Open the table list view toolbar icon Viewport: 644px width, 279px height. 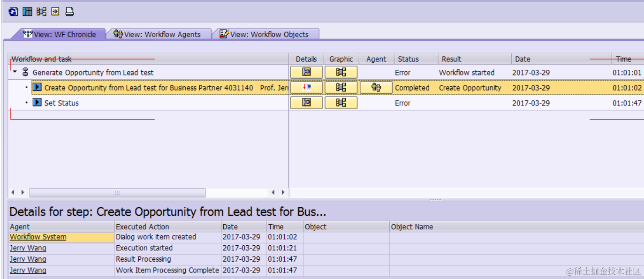click(27, 12)
